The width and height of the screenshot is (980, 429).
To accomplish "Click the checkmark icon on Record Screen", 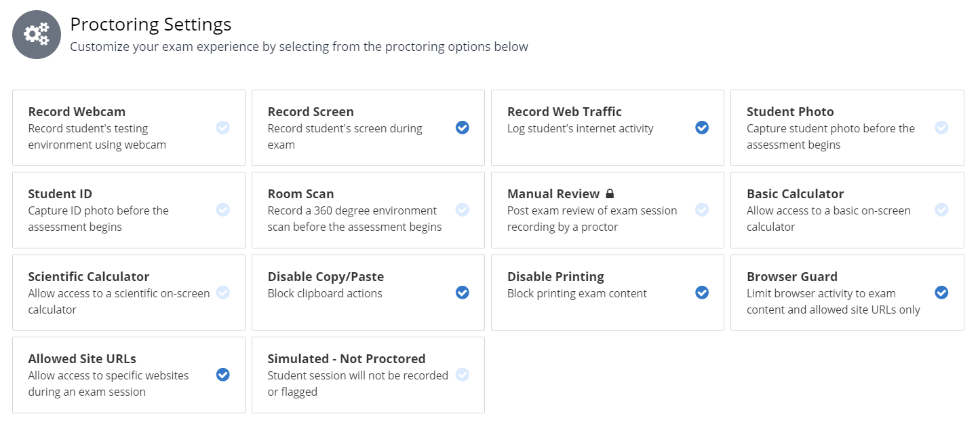I will [463, 127].
